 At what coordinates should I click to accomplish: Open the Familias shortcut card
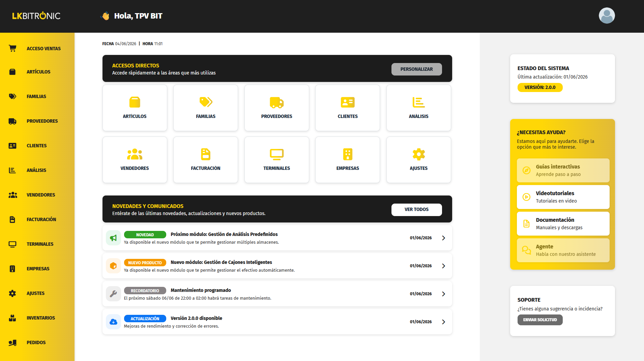pos(206,108)
